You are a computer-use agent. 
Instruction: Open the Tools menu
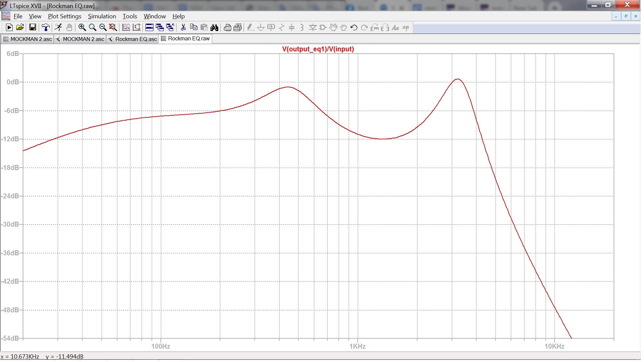[129, 16]
